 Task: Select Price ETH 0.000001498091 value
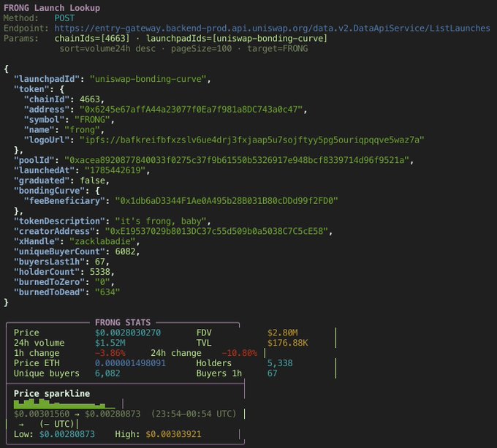pos(130,362)
